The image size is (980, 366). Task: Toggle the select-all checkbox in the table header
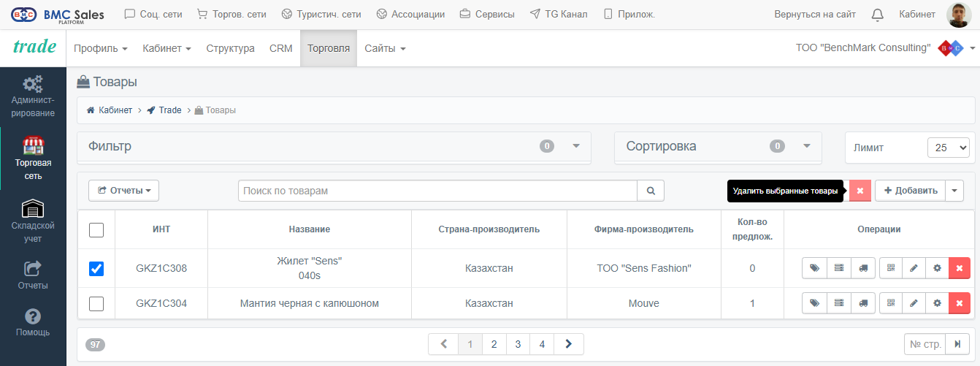(96, 230)
